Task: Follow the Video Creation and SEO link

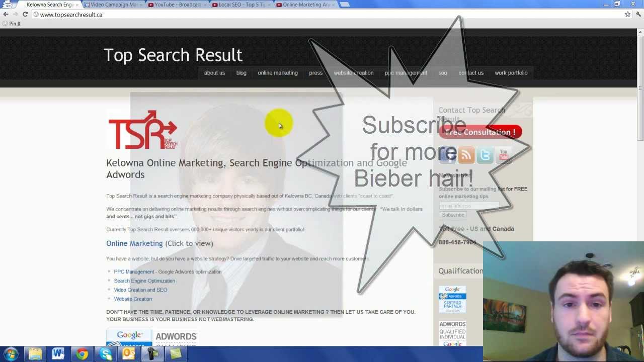Action: click(x=140, y=290)
